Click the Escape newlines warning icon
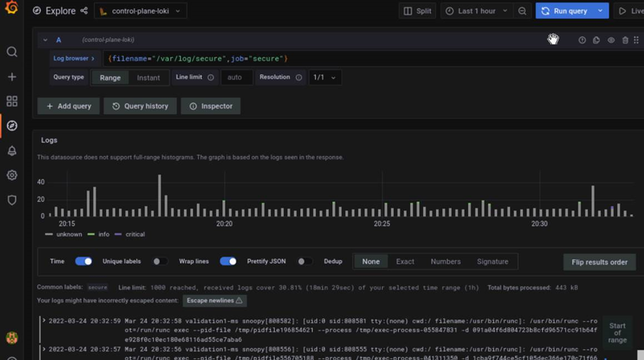 coord(239,301)
